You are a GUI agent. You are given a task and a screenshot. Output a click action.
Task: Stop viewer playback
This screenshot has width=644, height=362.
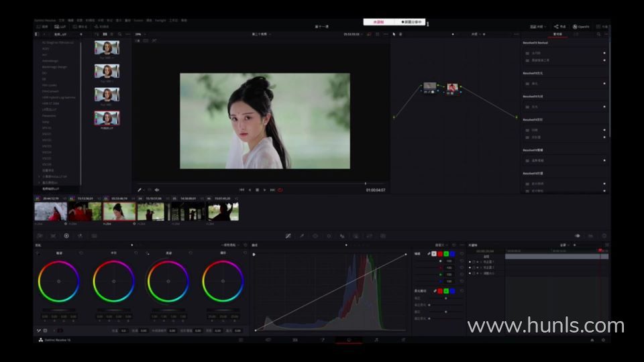[257, 190]
